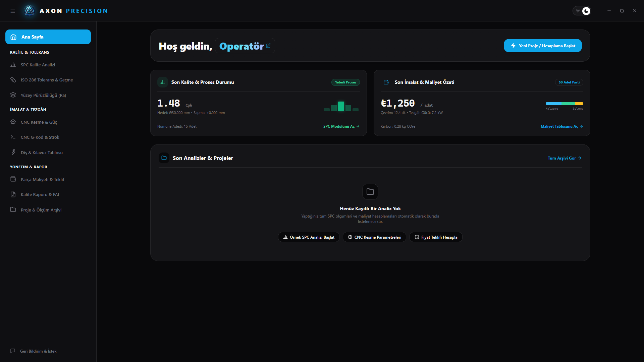
Task: Click the Axon Precision logo icon
Action: coord(30,11)
